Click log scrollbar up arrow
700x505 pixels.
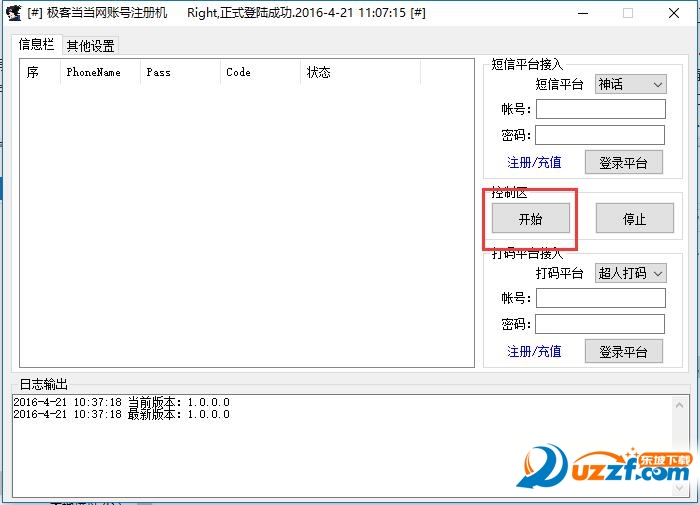pos(679,405)
